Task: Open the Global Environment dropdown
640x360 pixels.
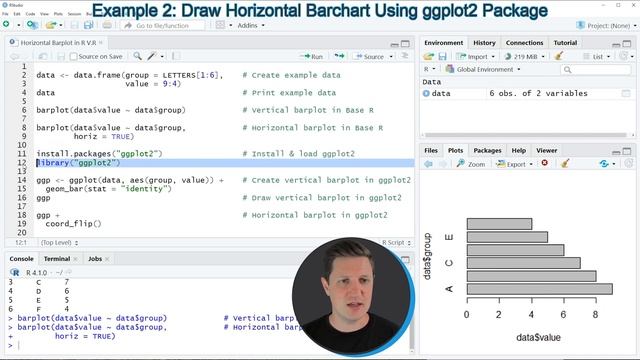Action: (x=483, y=69)
